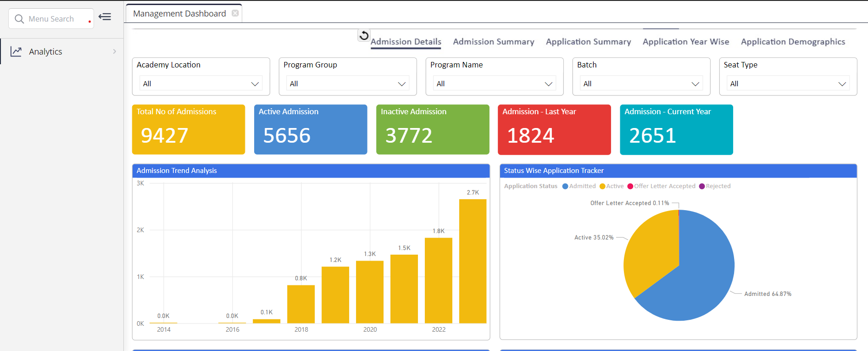Click the Status Wise Application Tracker header

(678, 171)
